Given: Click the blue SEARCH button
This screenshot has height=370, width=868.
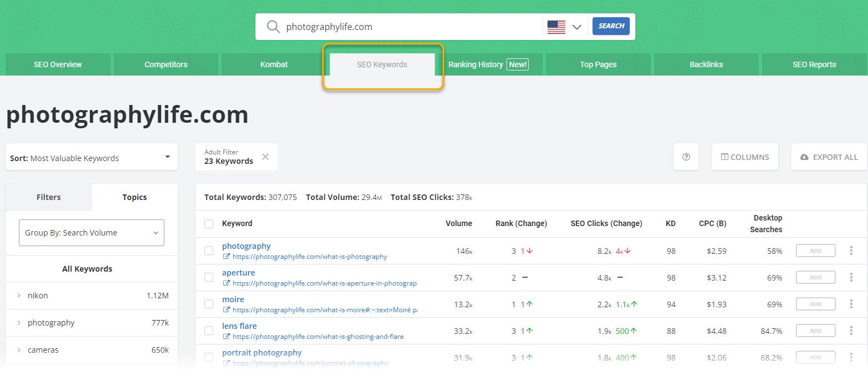Looking at the screenshot, I should [611, 26].
